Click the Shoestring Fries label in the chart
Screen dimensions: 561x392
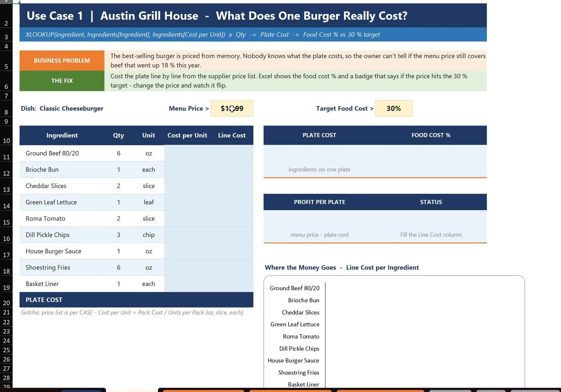pyautogui.click(x=299, y=373)
